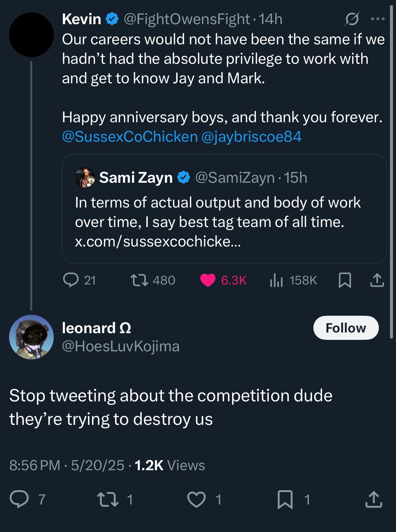Image resolution: width=396 pixels, height=532 pixels.
Task: Reply to leonard's tweet with 7 comments
Action: pyautogui.click(x=19, y=499)
